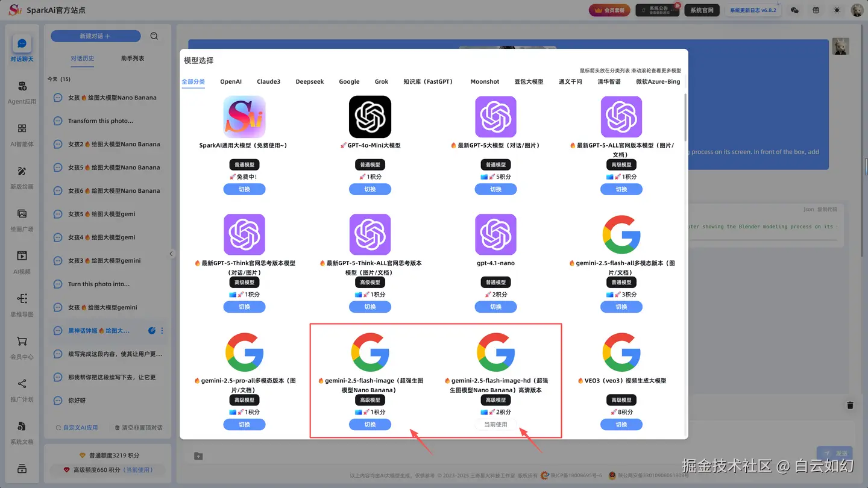
Task: Click the bottom sidebar archive icon
Action: (22, 469)
